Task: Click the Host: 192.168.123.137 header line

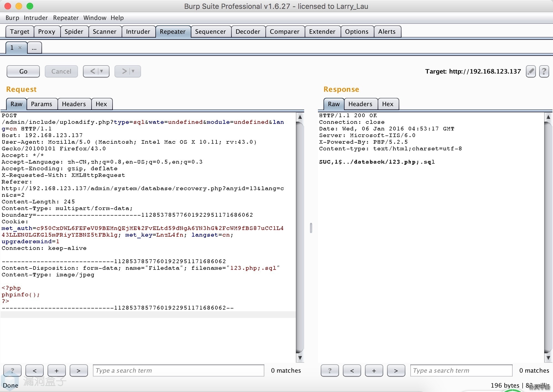Action: pos(42,135)
